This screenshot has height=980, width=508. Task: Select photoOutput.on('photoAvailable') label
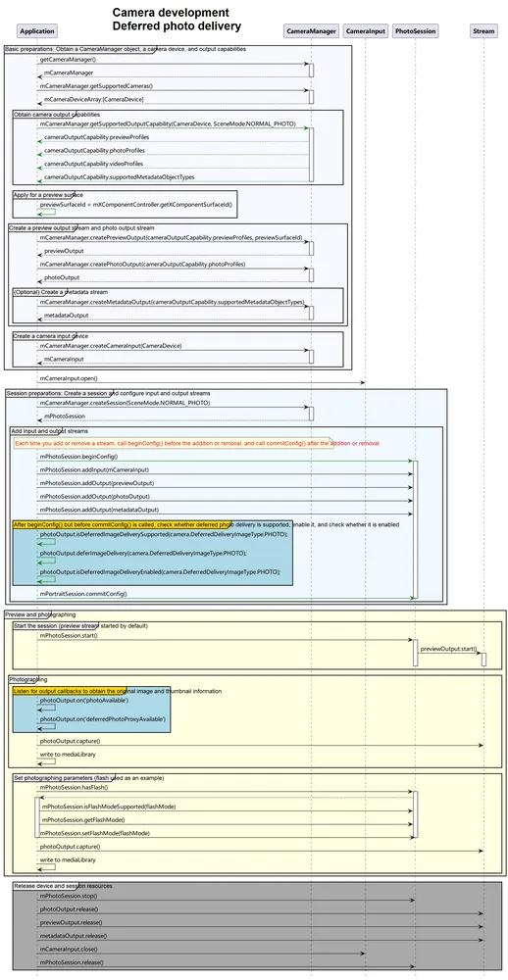[83, 701]
